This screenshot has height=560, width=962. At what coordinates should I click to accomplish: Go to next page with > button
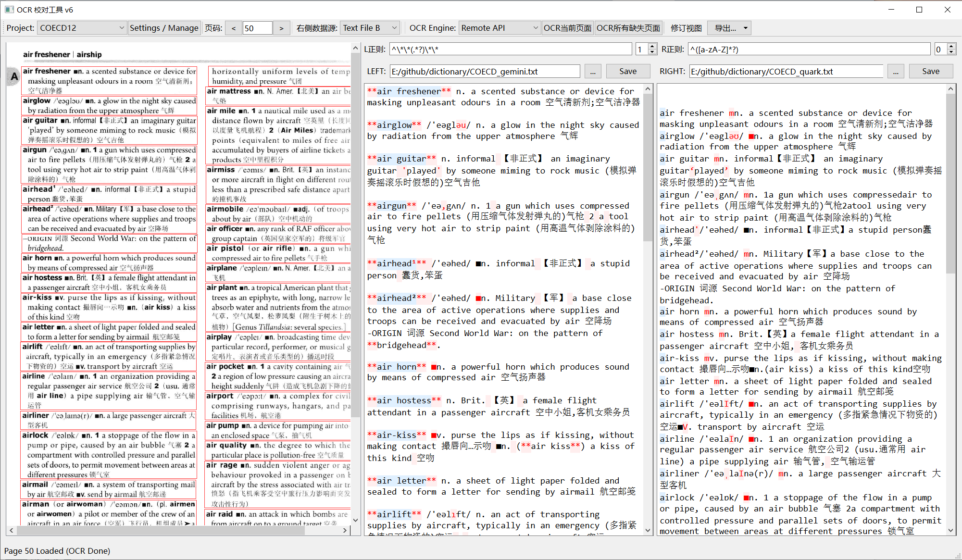click(281, 28)
